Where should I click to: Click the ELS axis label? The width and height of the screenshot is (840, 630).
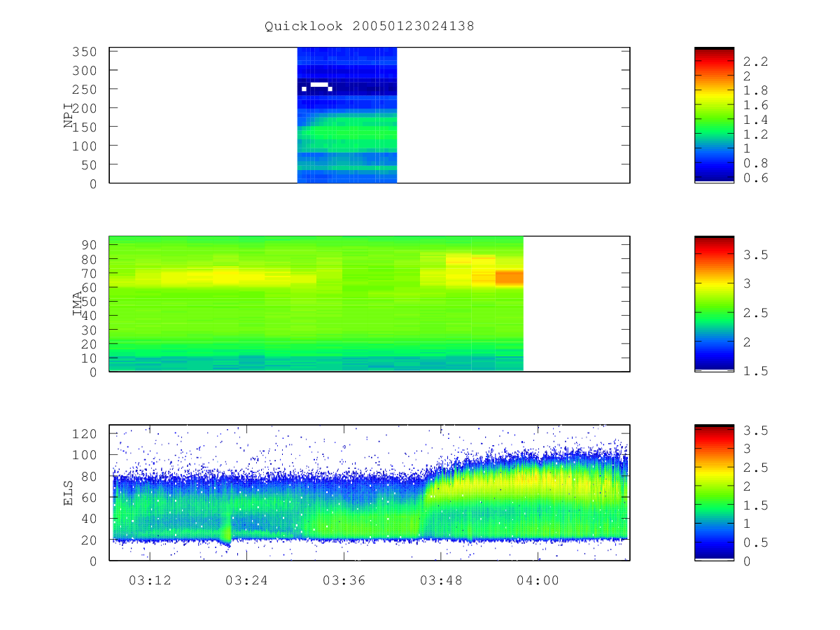click(69, 493)
